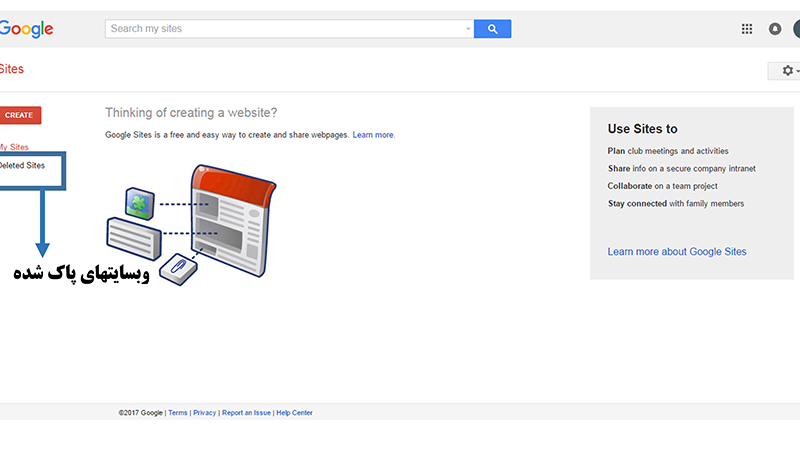Click the '©2017 Google' footer text
The width and height of the screenshot is (800, 450).
point(140,413)
